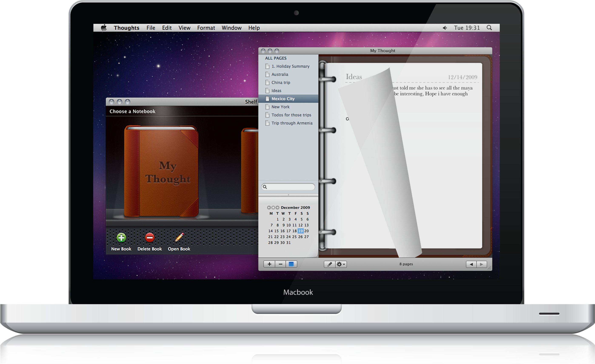Screen dimensions: 595x364
Task: Click the Ideas page title
Action: tap(354, 77)
